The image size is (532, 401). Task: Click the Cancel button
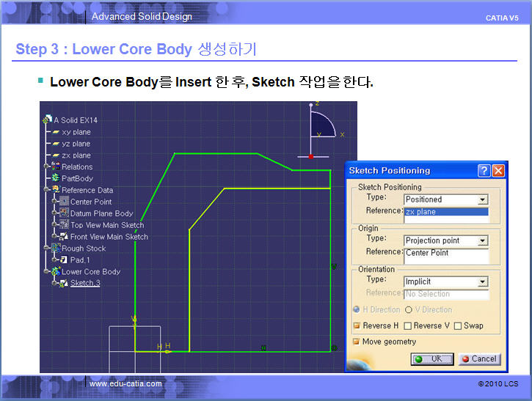click(x=479, y=358)
